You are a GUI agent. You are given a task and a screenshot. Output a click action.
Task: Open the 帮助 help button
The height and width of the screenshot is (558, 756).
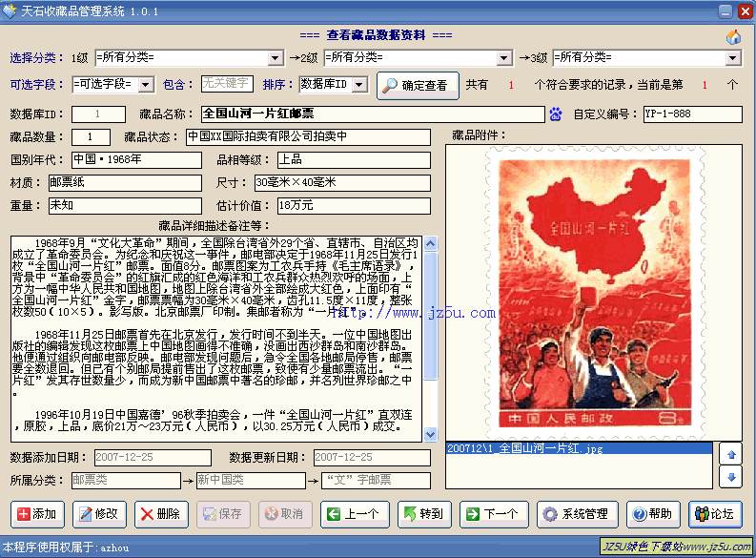click(653, 514)
